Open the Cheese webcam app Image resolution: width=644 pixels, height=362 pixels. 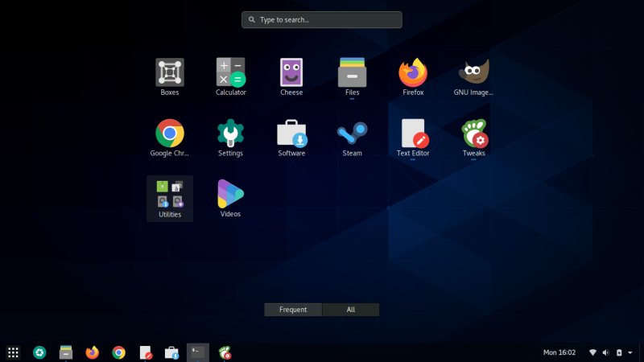click(x=291, y=73)
